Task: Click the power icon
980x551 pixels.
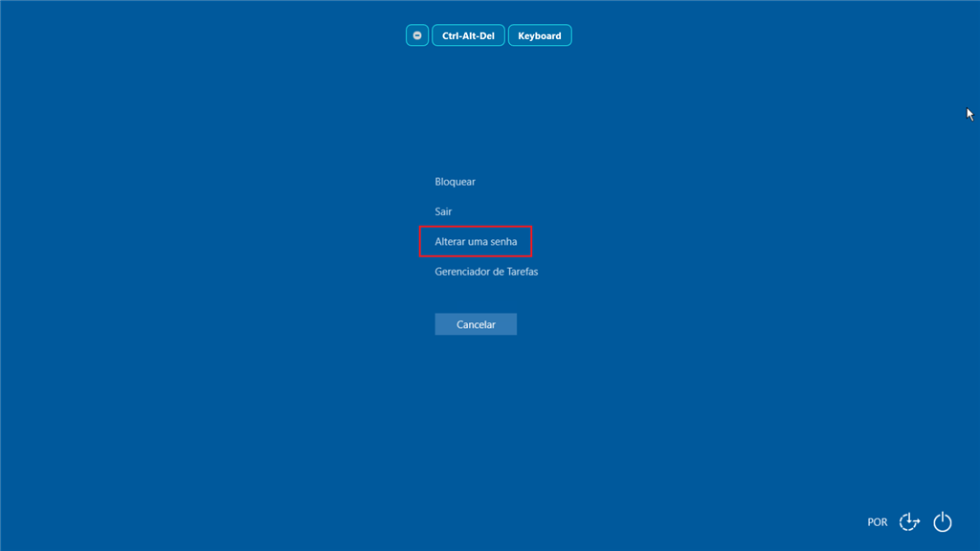Action: [x=943, y=521]
